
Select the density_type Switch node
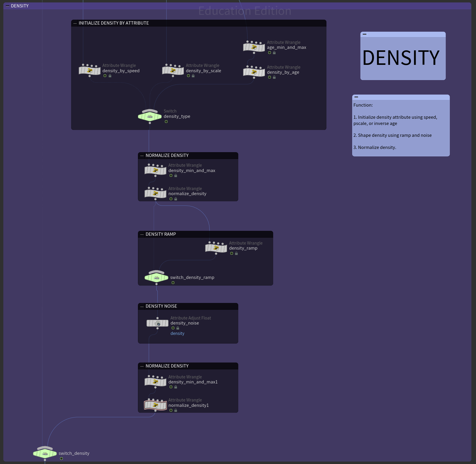coord(150,116)
